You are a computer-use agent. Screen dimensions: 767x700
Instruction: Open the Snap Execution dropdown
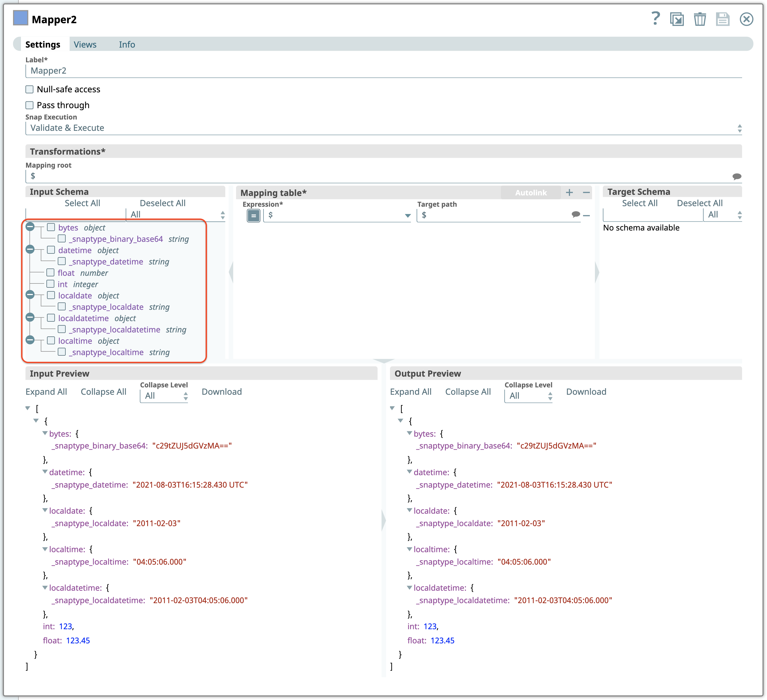(x=383, y=128)
